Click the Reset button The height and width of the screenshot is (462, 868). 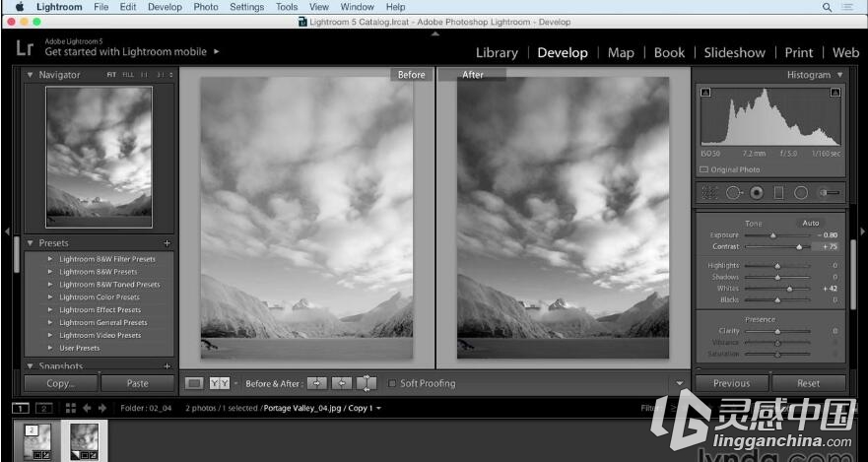pos(808,383)
